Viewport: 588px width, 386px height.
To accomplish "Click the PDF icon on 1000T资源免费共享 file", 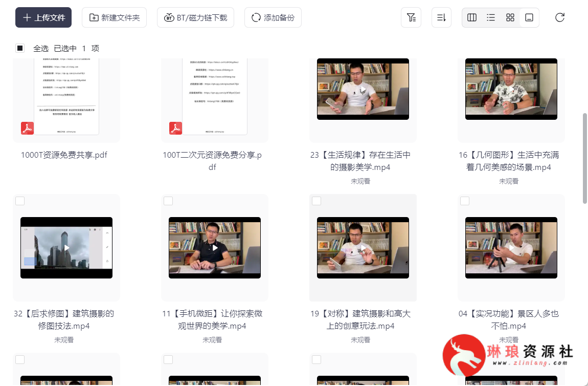I will click(x=28, y=128).
